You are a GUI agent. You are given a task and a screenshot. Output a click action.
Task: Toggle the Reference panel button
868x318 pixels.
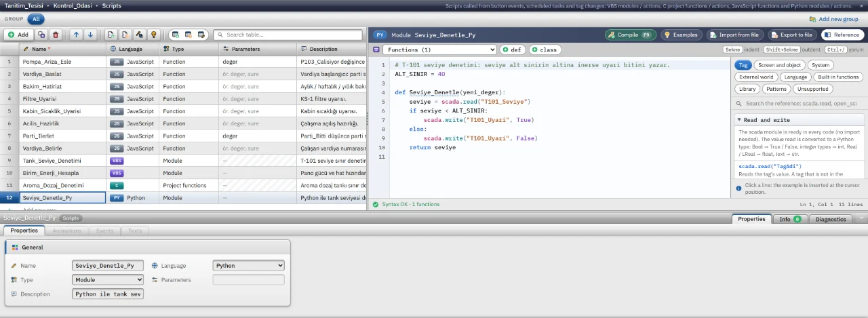point(842,35)
